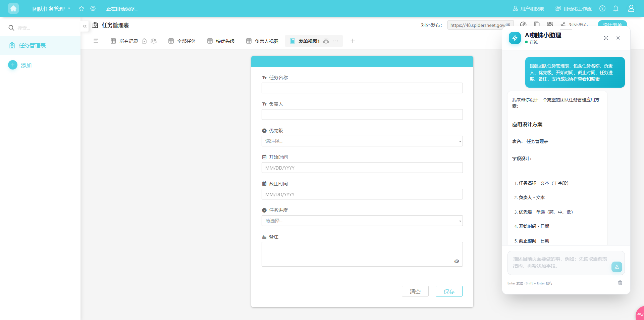644x320 pixels.
Task: Switch to 所有记录 tab
Action: 129,41
